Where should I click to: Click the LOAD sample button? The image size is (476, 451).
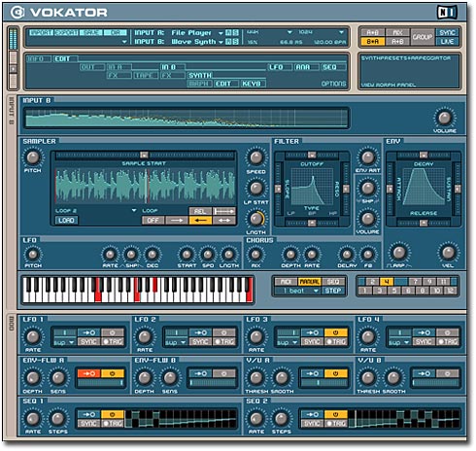[x=66, y=221]
